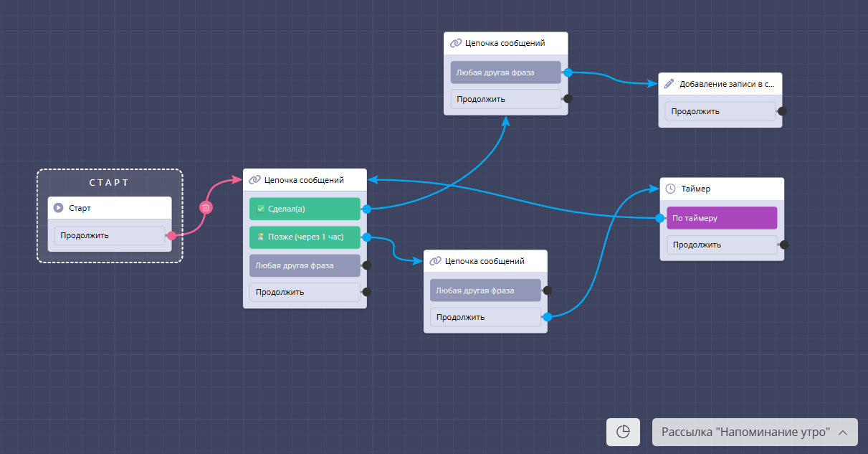Viewport: 868px width, 454px height.
Task: Click the dark output dot of Таймер Продолжить
Action: pos(784,245)
